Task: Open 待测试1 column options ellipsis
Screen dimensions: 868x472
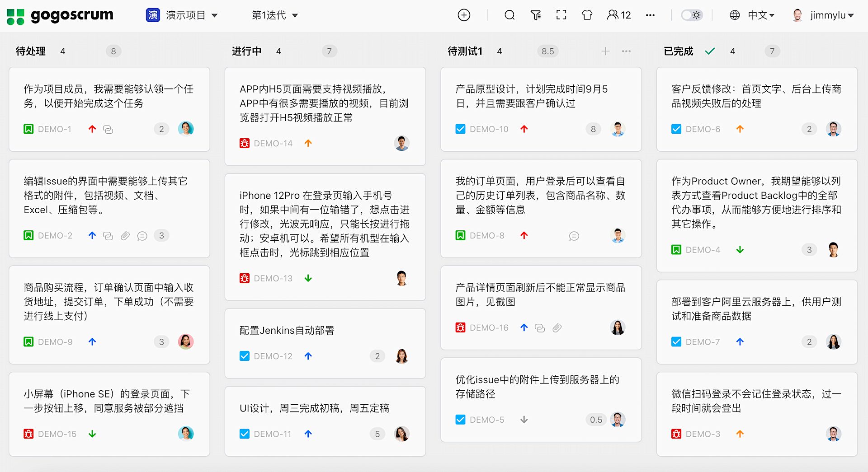Action: pos(626,51)
